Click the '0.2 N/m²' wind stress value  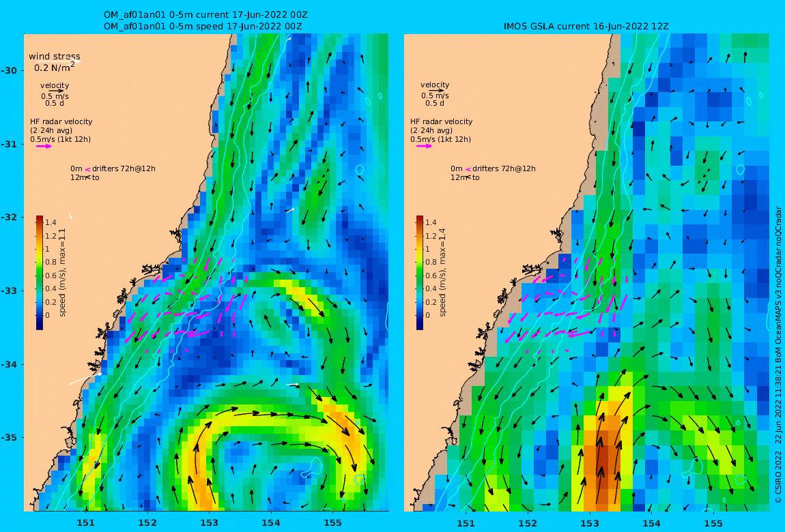[55, 67]
